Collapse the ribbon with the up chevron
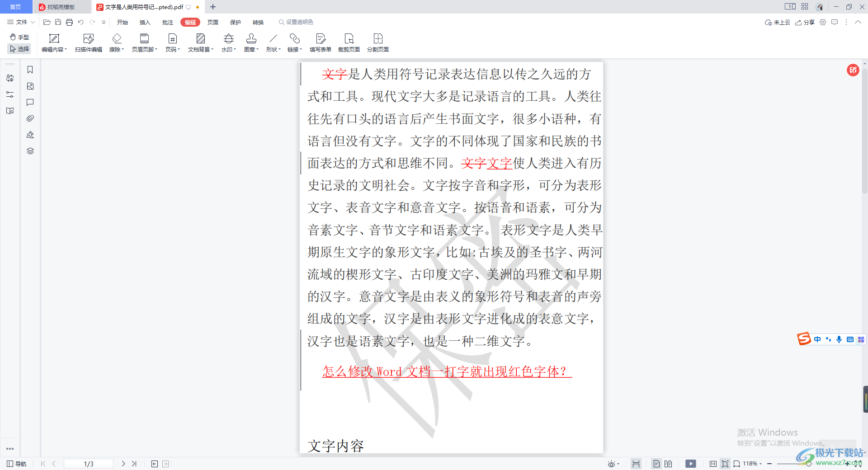This screenshot has width=868, height=470. [858, 22]
